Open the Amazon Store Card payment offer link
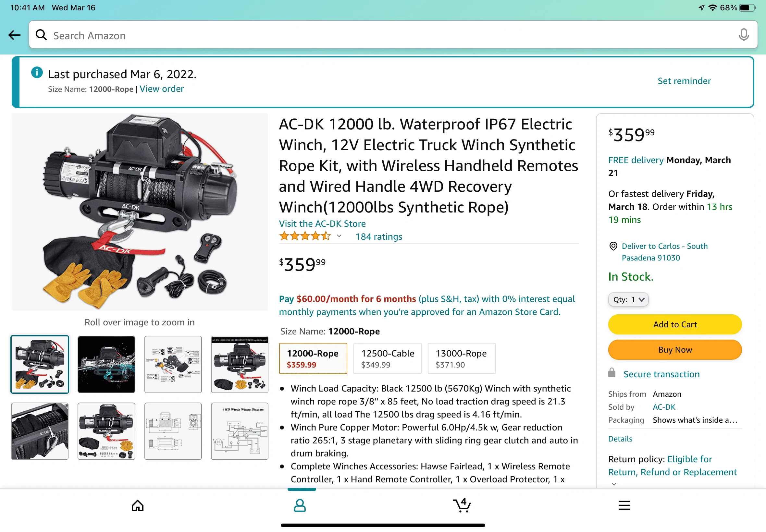 tap(427, 305)
